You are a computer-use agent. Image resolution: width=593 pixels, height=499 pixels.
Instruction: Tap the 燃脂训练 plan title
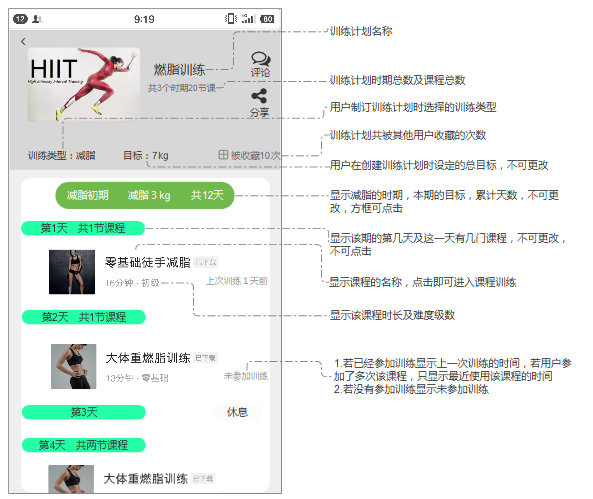pos(179,70)
